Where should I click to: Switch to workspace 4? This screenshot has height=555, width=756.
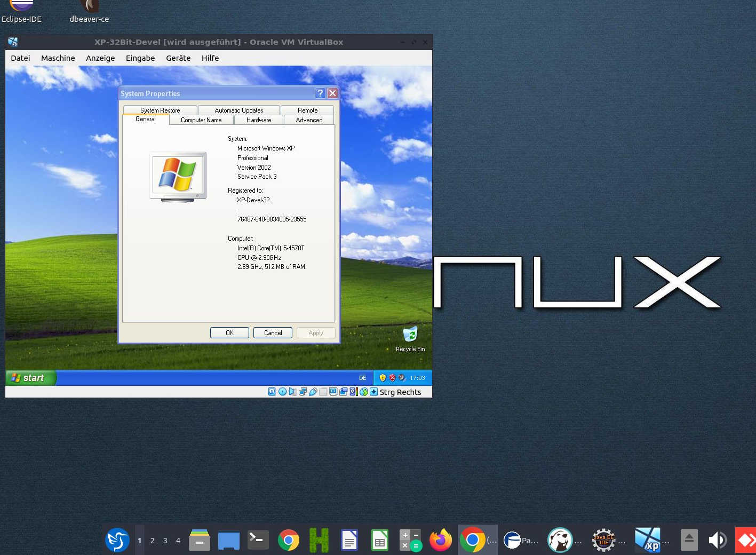coord(178,541)
